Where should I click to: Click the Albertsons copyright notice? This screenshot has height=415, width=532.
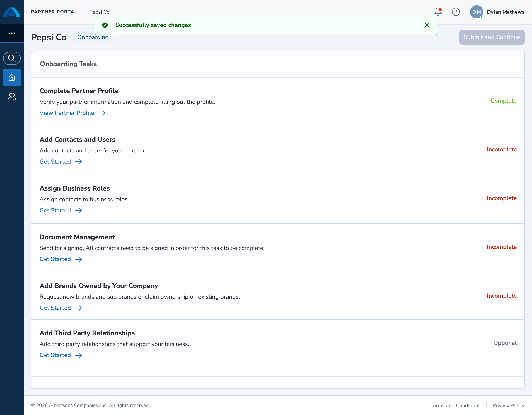click(90, 405)
